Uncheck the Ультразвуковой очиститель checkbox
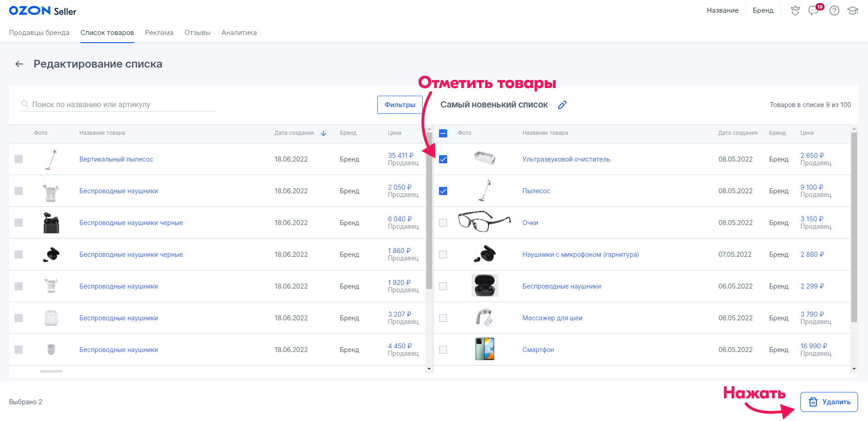Image resolution: width=868 pixels, height=421 pixels. point(443,159)
